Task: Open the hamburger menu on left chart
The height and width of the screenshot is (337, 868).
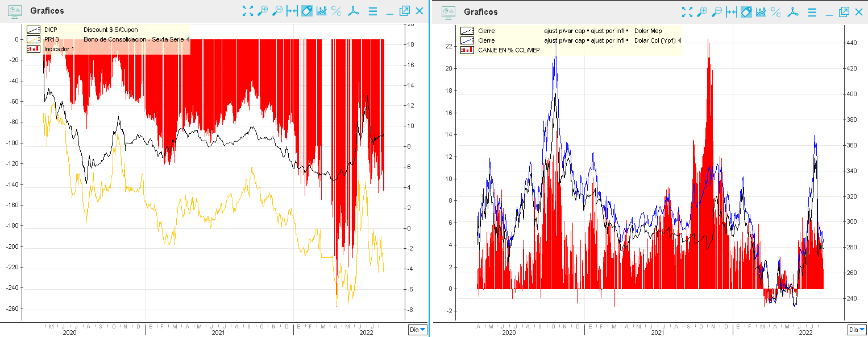Action: 372,11
